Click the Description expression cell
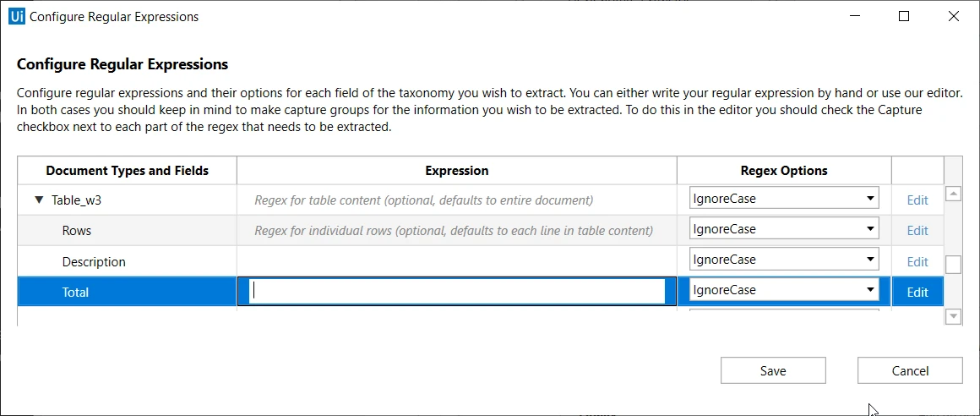This screenshot has height=416, width=980. pyautogui.click(x=457, y=261)
